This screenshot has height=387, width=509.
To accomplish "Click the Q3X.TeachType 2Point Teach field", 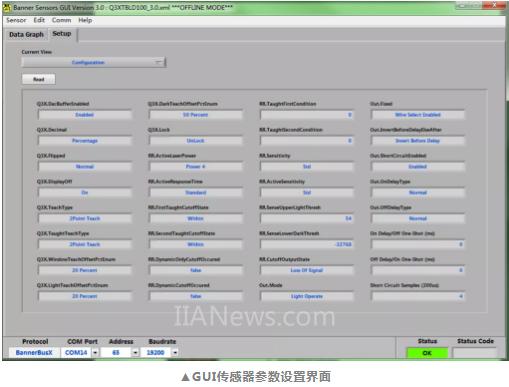I will click(x=85, y=218).
